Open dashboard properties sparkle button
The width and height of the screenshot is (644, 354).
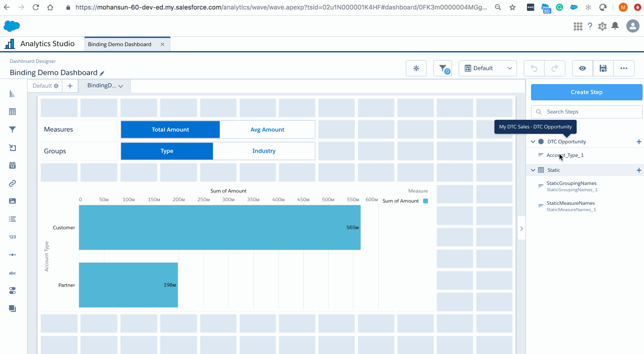pos(416,68)
